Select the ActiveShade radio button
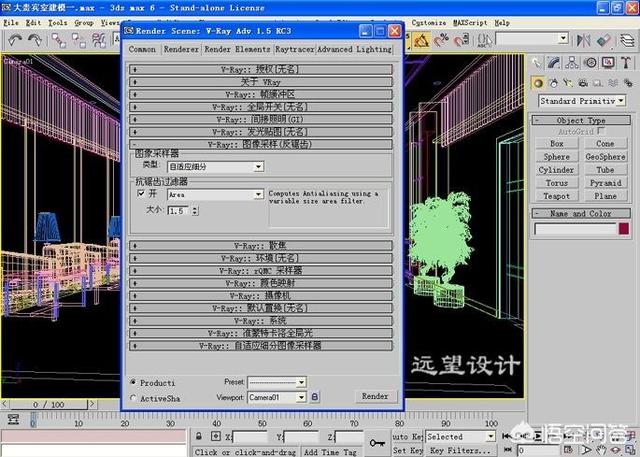Image resolution: width=640 pixels, height=457 pixels. click(133, 398)
